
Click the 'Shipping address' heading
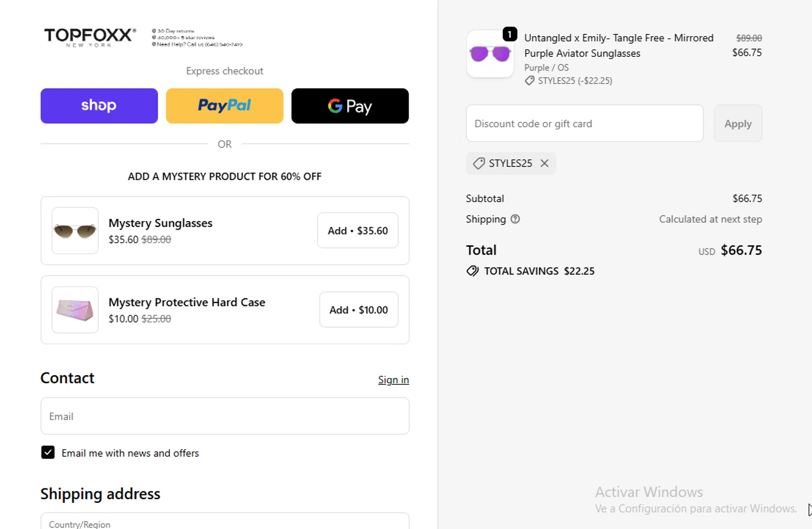click(100, 494)
